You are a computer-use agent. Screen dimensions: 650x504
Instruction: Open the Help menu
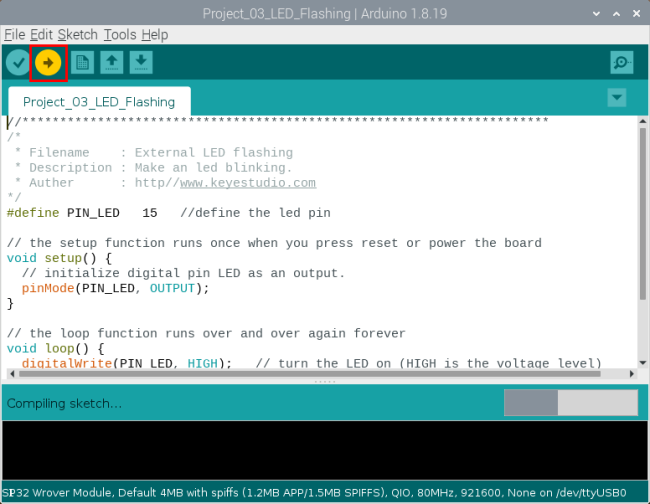point(155,35)
